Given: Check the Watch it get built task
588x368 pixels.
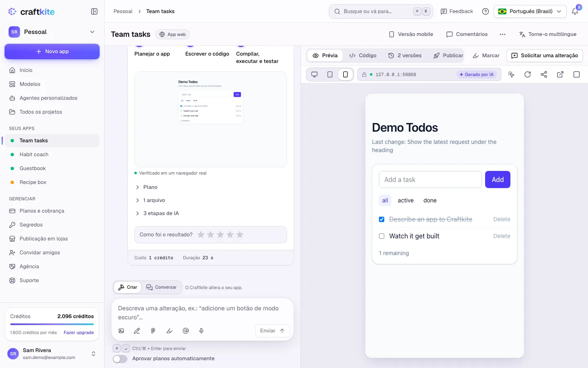Looking at the screenshot, I should (x=382, y=236).
